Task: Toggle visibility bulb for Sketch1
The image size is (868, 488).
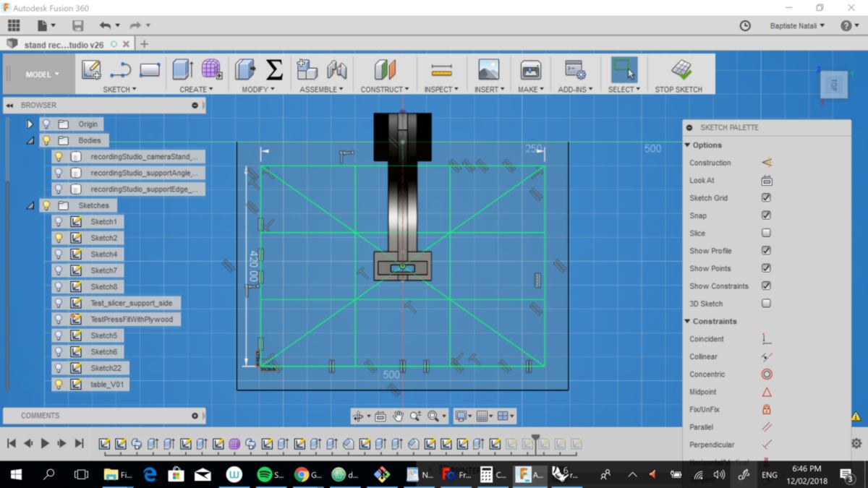Action: [59, 221]
